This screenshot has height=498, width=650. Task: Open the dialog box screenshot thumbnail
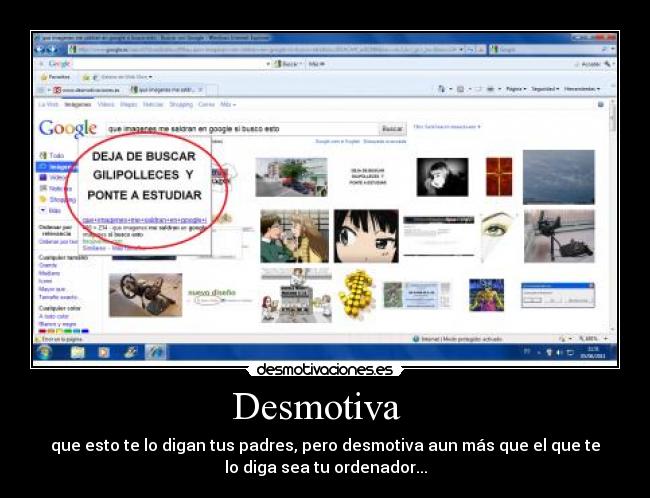coord(558,295)
